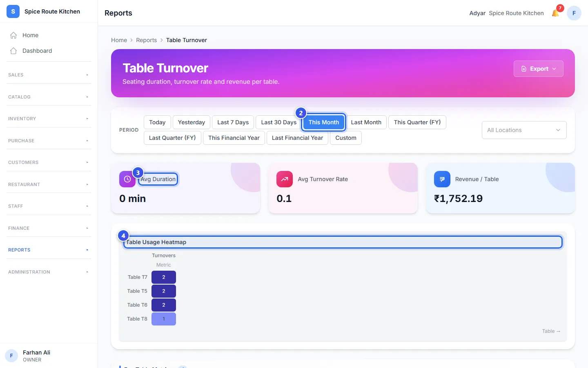
Task: Choose This Quarter (FY) period
Action: coord(417,122)
